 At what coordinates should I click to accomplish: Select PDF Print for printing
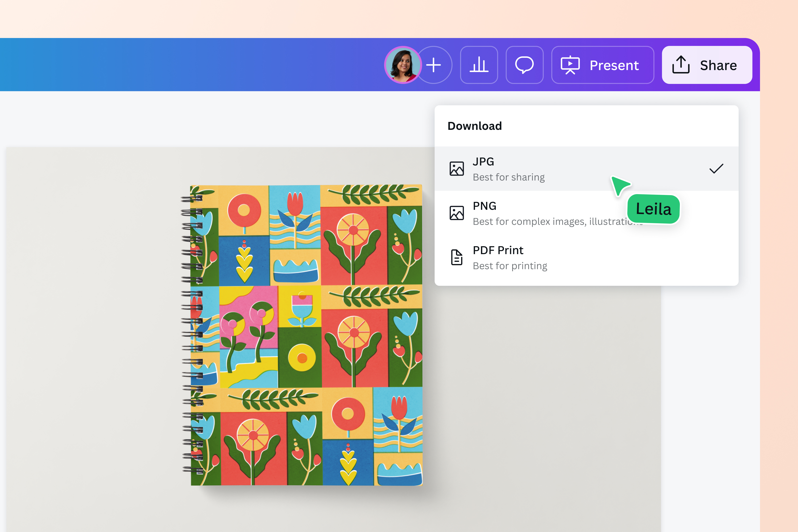point(498,250)
